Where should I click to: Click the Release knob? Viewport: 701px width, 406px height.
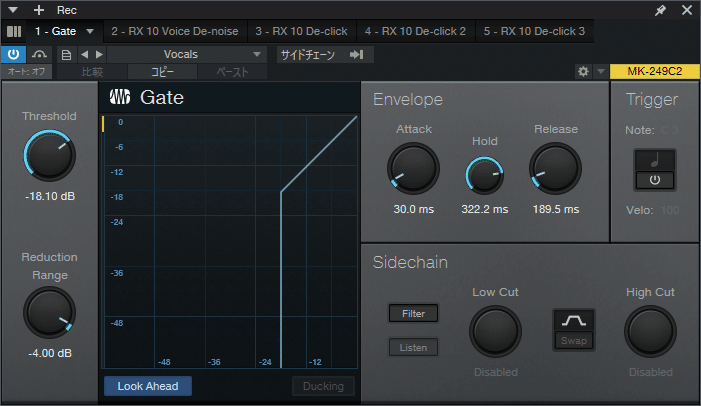(x=556, y=169)
